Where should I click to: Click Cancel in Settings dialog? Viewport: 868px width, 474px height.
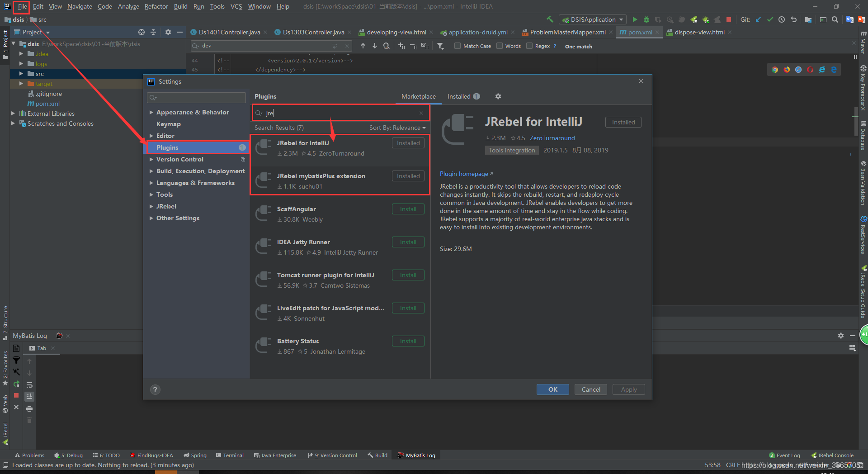tap(590, 389)
